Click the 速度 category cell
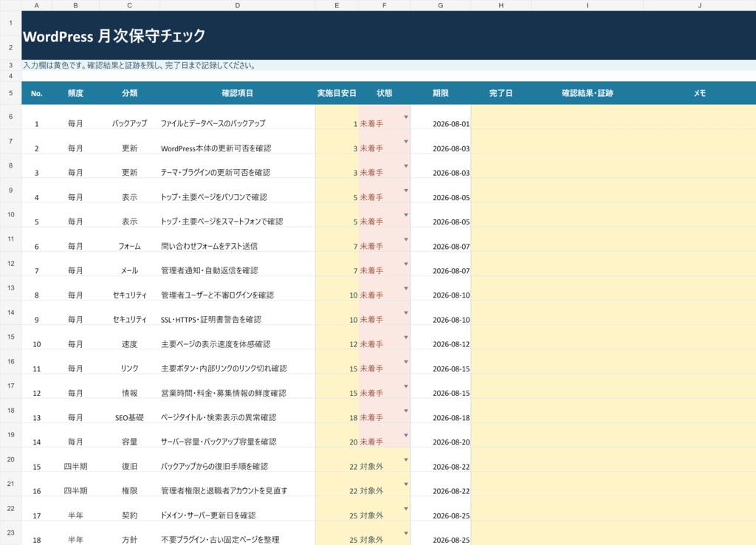Viewport: 756px width, 545px height. coord(130,337)
